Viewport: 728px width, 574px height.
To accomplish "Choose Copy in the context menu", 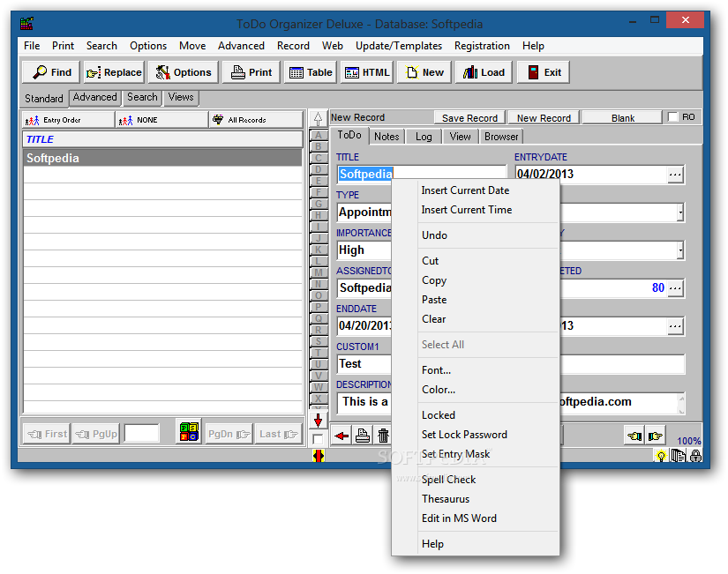I will point(475,280).
